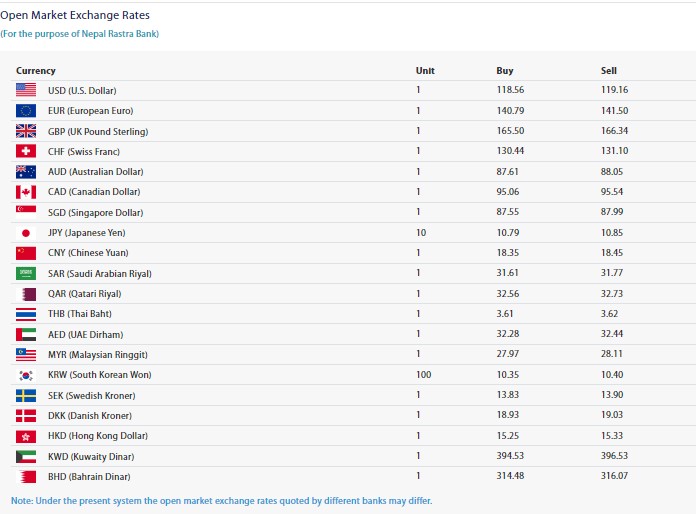Click the Saudi Arabian flag icon
Viewport: 696px width, 514px height.
click(26, 273)
